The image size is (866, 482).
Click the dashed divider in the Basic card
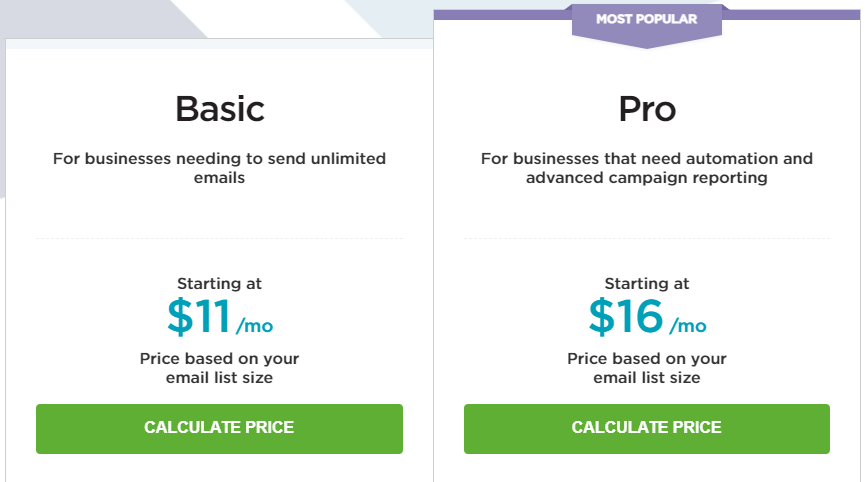[x=219, y=239]
